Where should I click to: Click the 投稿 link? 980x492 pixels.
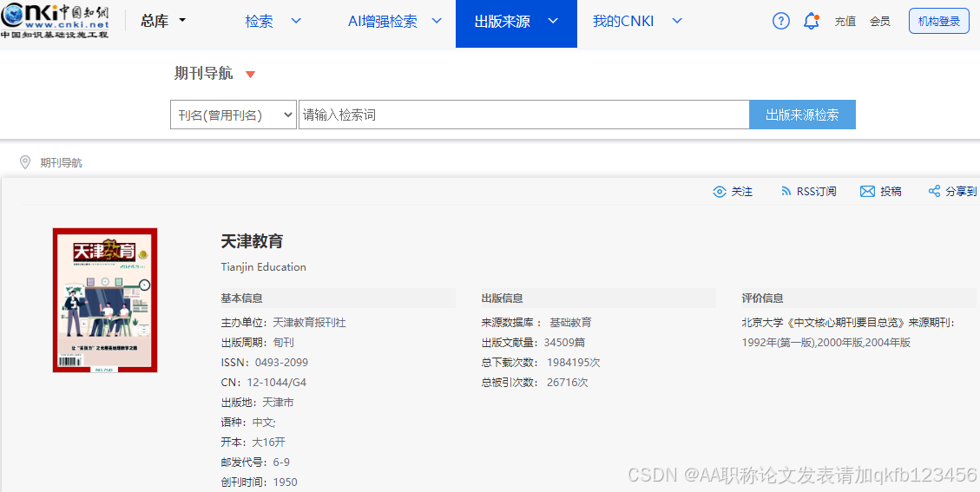coord(891,192)
